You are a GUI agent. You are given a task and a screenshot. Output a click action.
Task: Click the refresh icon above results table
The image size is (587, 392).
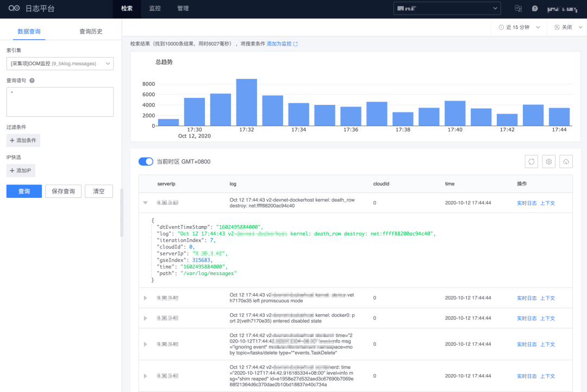[x=532, y=161]
